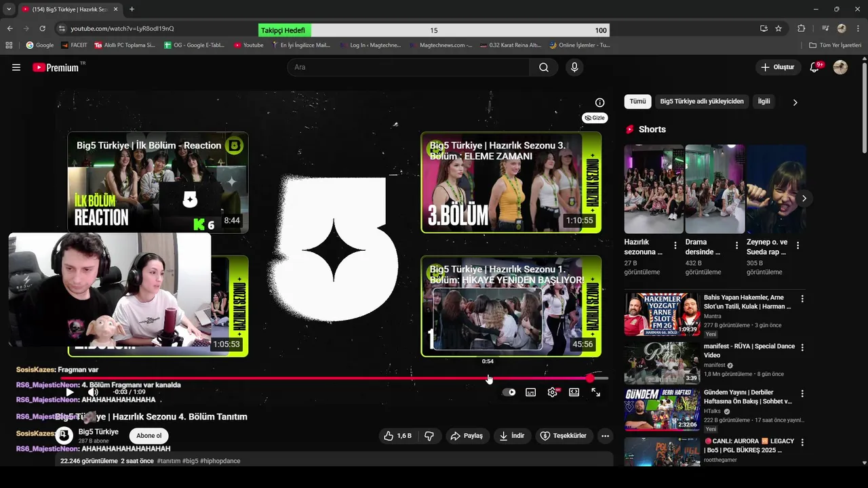This screenshot has height=488, width=868.
Task: Start voice search with microphone icon
Action: [574, 67]
